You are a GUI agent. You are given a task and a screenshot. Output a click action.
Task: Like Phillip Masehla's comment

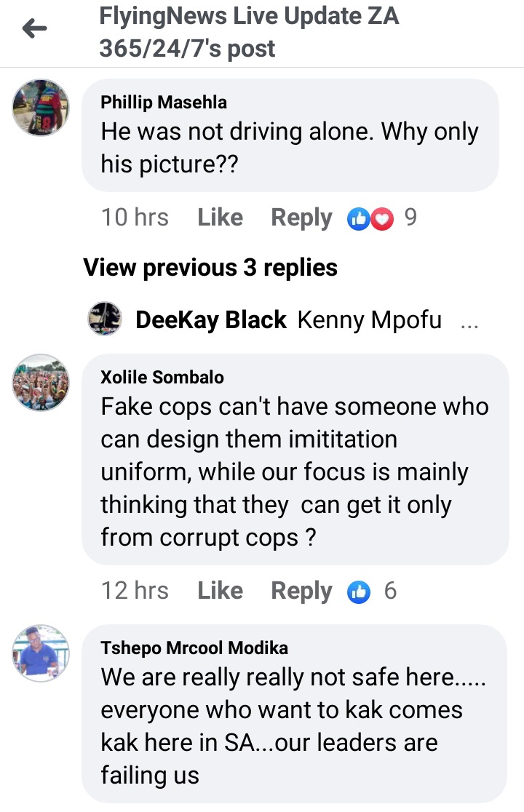point(220,218)
